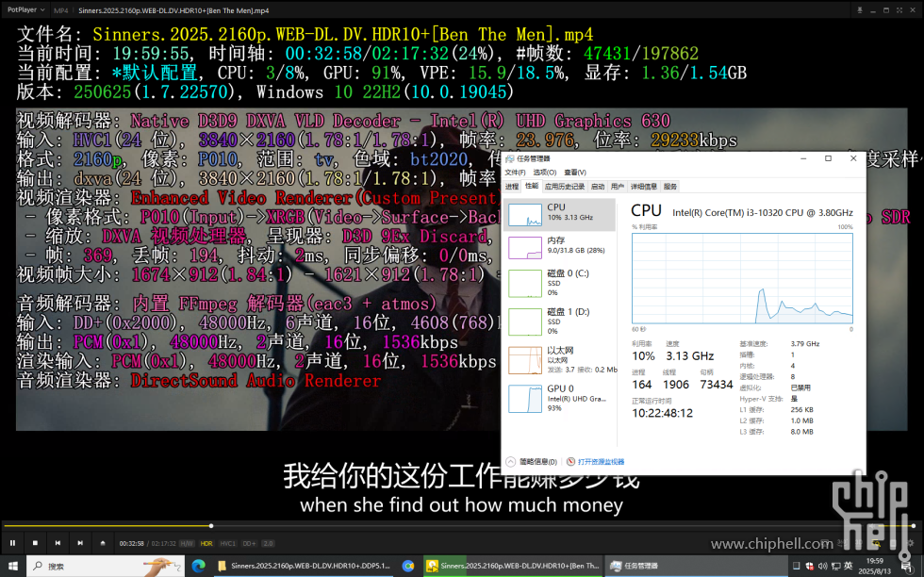This screenshot has height=577, width=924.
Task: Select GPU 0 in performance sidebar
Action: point(560,398)
